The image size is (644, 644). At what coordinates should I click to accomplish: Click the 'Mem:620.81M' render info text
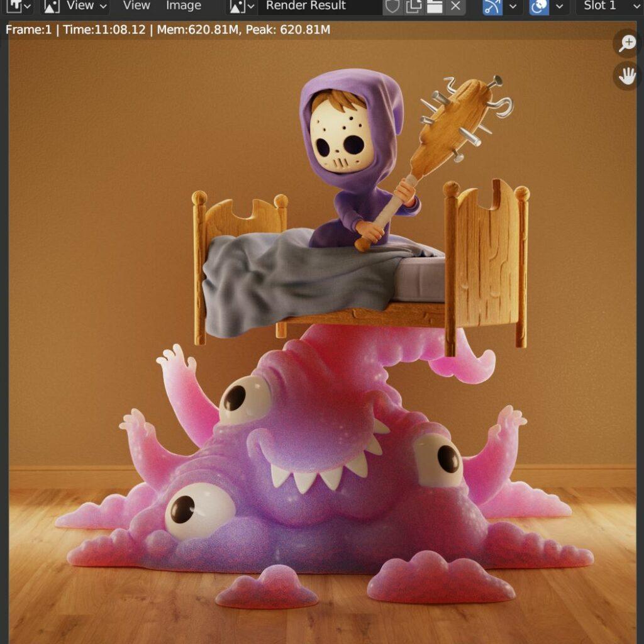pos(198,30)
